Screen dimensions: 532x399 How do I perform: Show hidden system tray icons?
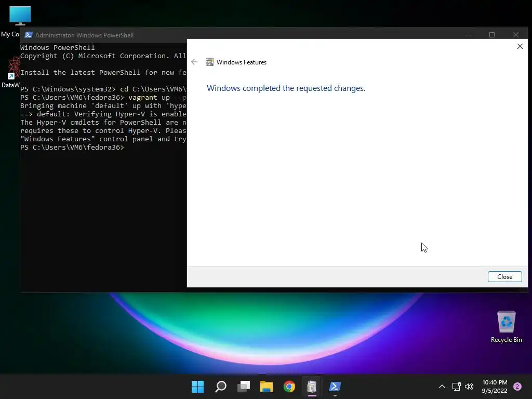[442, 387]
